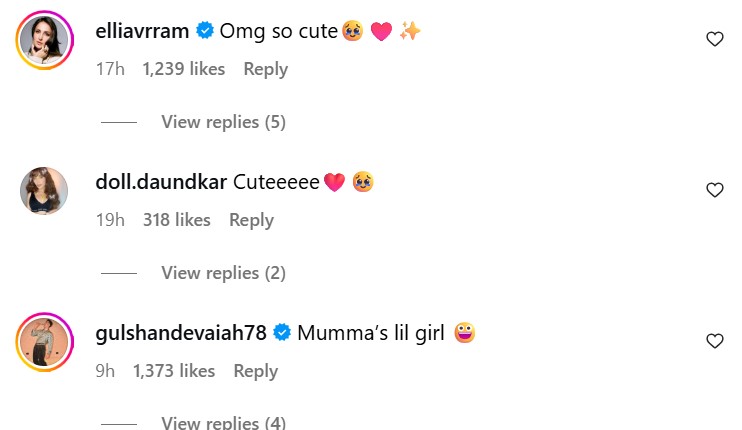Image resolution: width=742 pixels, height=430 pixels.
Task: Reply to doll.daundkar's Cuteeeee comment
Action: click(251, 220)
